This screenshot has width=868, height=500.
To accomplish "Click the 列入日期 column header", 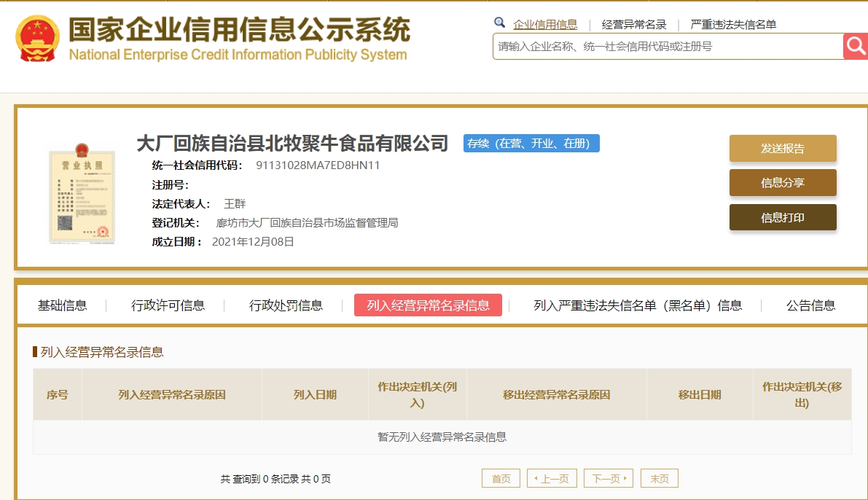I will point(315,395).
